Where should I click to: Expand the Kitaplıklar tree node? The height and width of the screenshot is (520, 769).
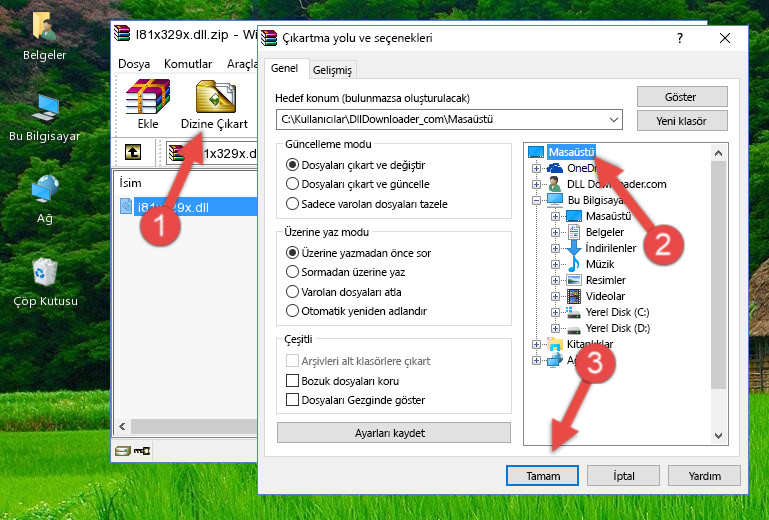pos(537,344)
